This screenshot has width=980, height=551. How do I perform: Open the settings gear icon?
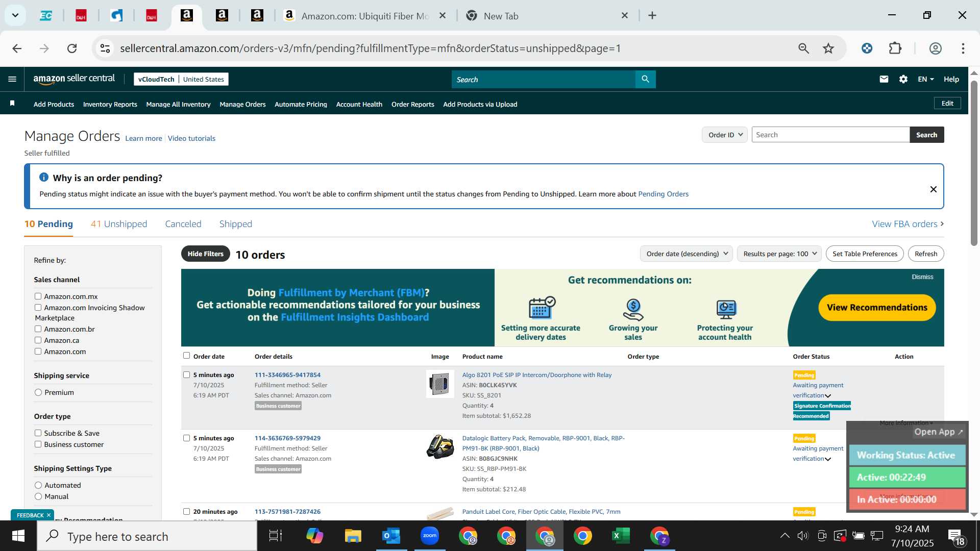click(x=903, y=79)
